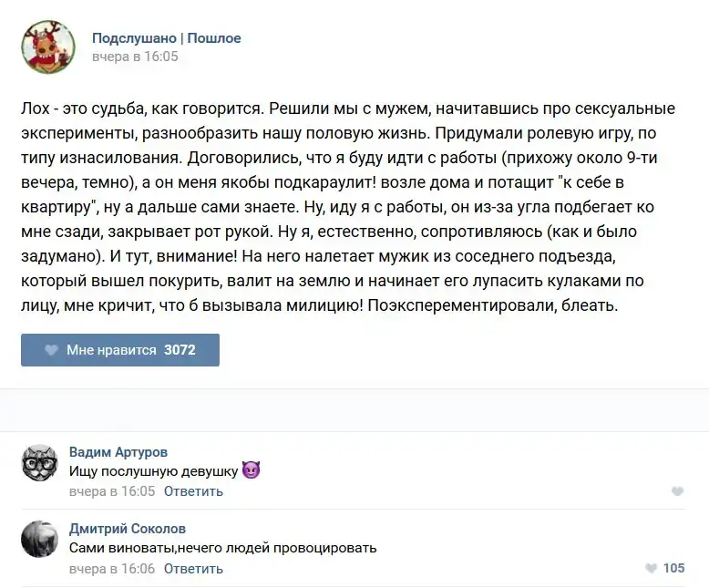Reply to Дмитрий Соколов's comment with Ответить
Viewport: 709px width, 588px height.
[194, 568]
